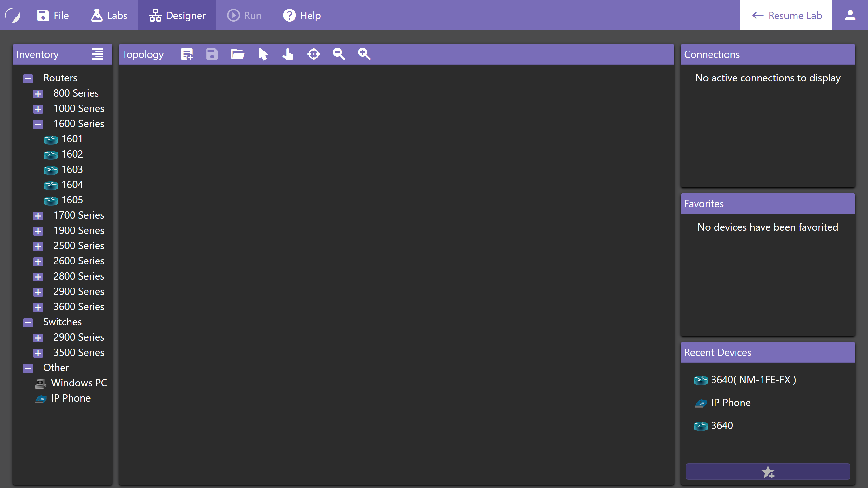This screenshot has height=488, width=868.
Task: Open the Labs menu
Action: [109, 15]
